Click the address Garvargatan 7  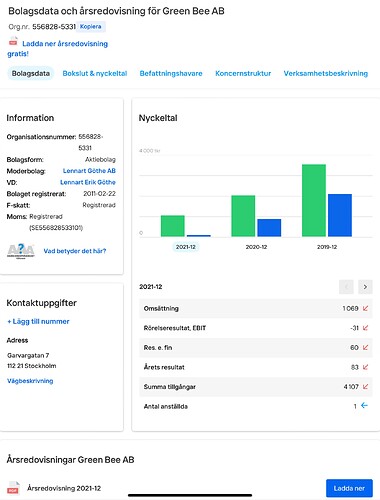pos(28,355)
